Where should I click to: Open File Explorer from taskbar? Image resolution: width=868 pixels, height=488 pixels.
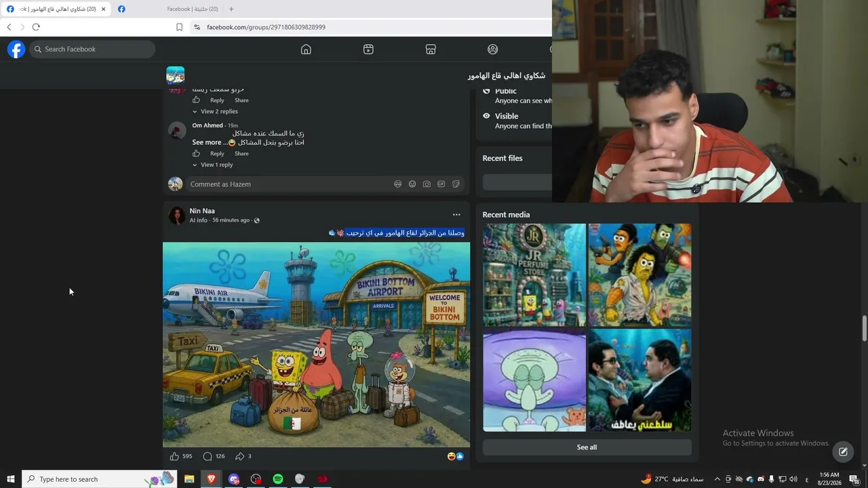click(x=189, y=479)
